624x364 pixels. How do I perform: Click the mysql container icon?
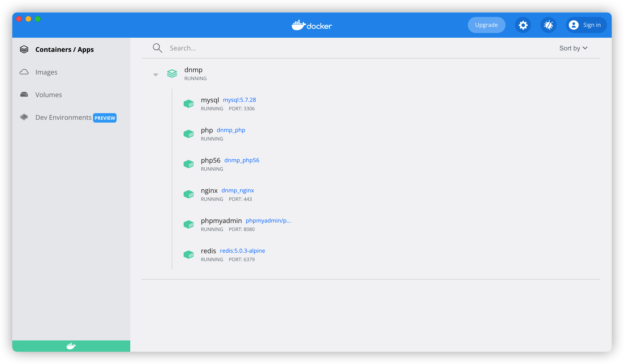tap(189, 104)
